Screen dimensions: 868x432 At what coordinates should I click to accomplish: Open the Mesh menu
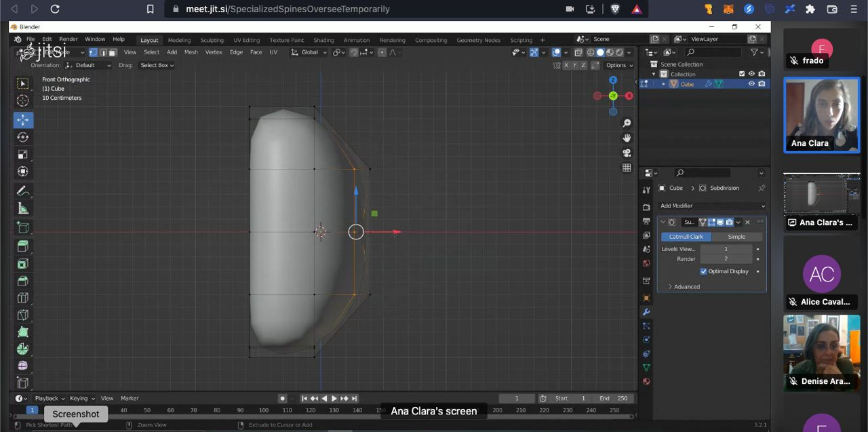tap(191, 52)
